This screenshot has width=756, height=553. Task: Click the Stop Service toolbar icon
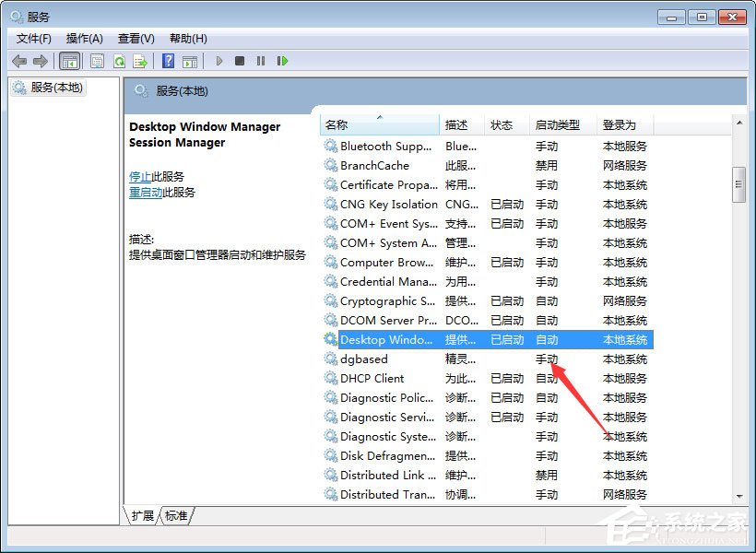pos(240,61)
